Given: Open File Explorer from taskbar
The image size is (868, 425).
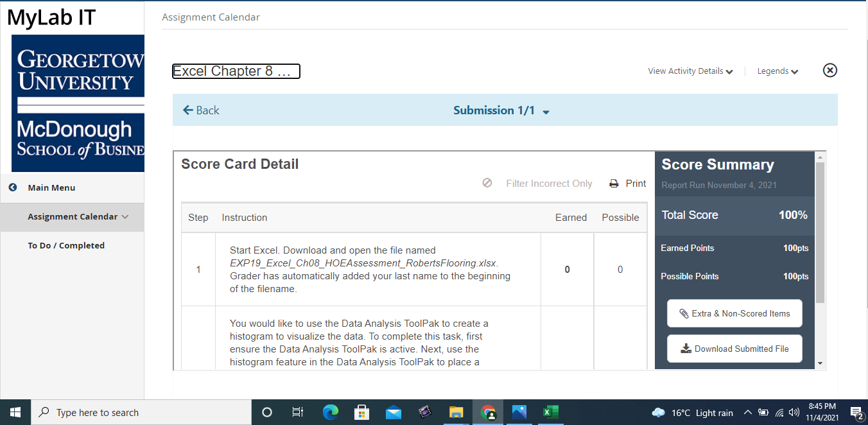Looking at the screenshot, I should tap(456, 412).
